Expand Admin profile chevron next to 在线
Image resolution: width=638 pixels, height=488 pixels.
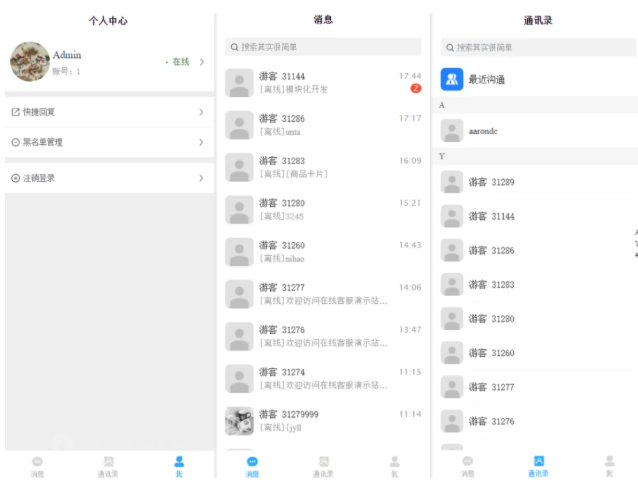[201, 62]
